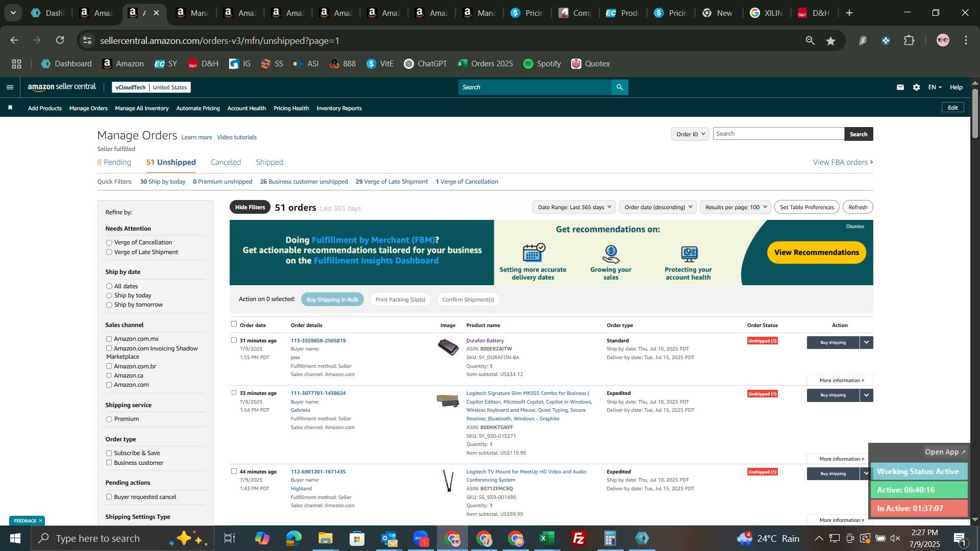Click the Refresh orders button
Viewport: 980px width, 551px height.
tap(857, 207)
